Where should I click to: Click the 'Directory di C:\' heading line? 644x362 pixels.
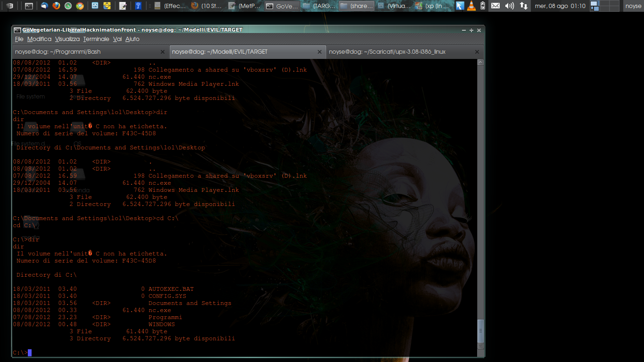(x=46, y=275)
